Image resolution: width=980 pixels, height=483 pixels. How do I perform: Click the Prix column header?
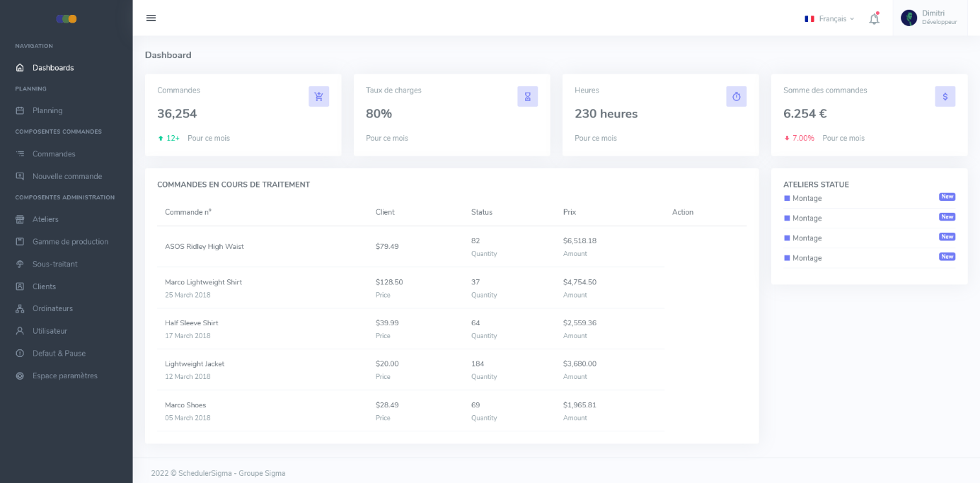coord(570,212)
